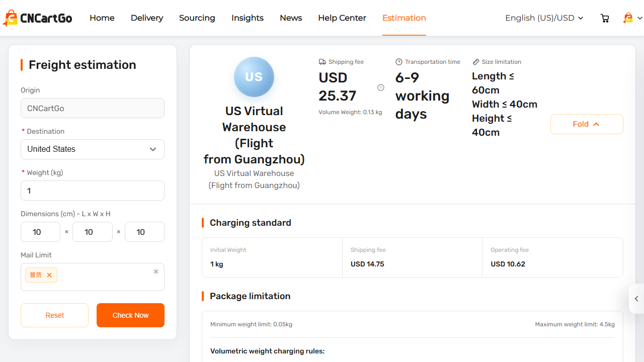Click the US Virtual Warehouse title

coord(254,135)
